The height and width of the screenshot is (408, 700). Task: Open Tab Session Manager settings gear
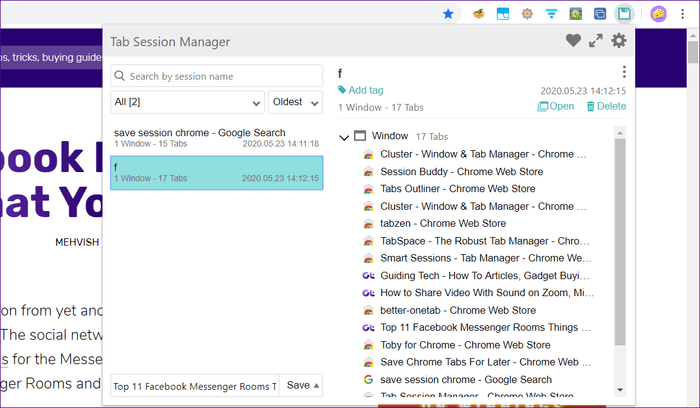(x=619, y=41)
